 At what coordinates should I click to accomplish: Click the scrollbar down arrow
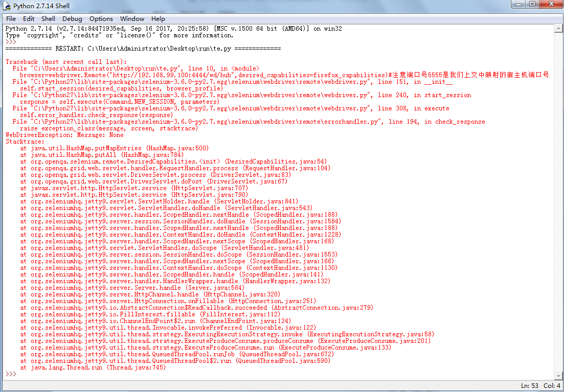click(x=559, y=375)
